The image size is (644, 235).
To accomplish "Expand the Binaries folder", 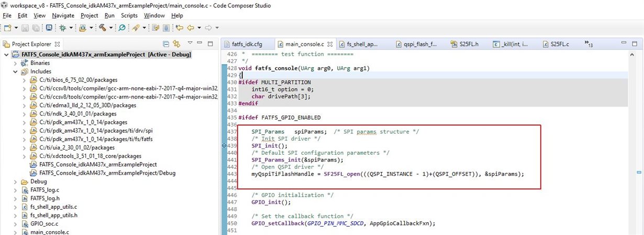I will (x=15, y=63).
